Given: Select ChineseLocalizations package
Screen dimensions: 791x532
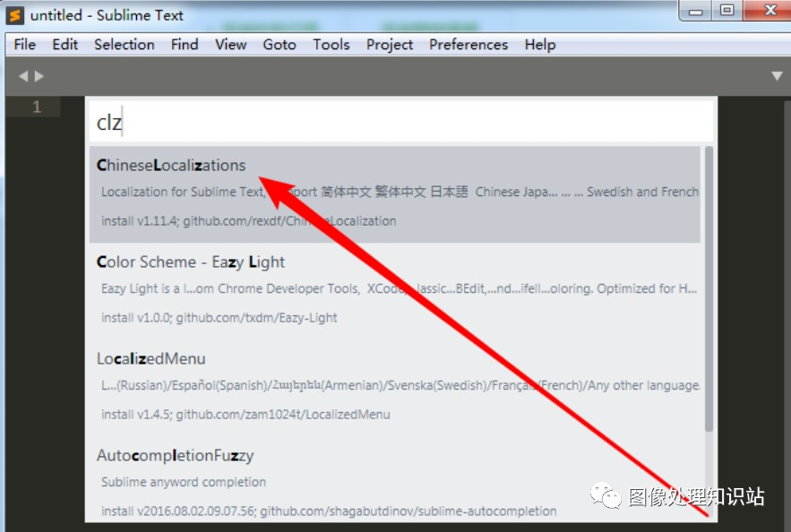Looking at the screenshot, I should 395,194.
